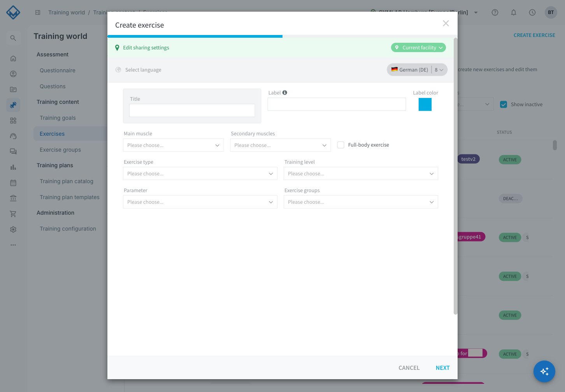Open the settings gear icon in the sidebar

click(x=13, y=229)
